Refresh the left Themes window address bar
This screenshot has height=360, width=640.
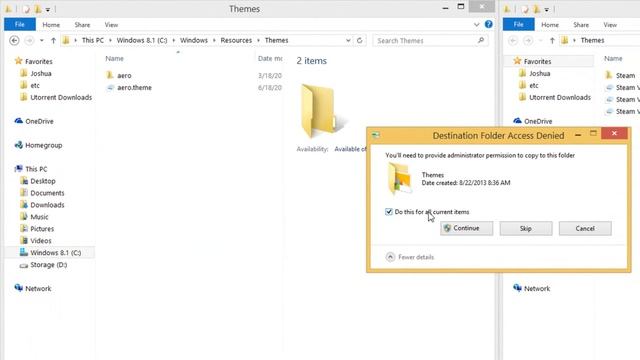click(x=360, y=40)
